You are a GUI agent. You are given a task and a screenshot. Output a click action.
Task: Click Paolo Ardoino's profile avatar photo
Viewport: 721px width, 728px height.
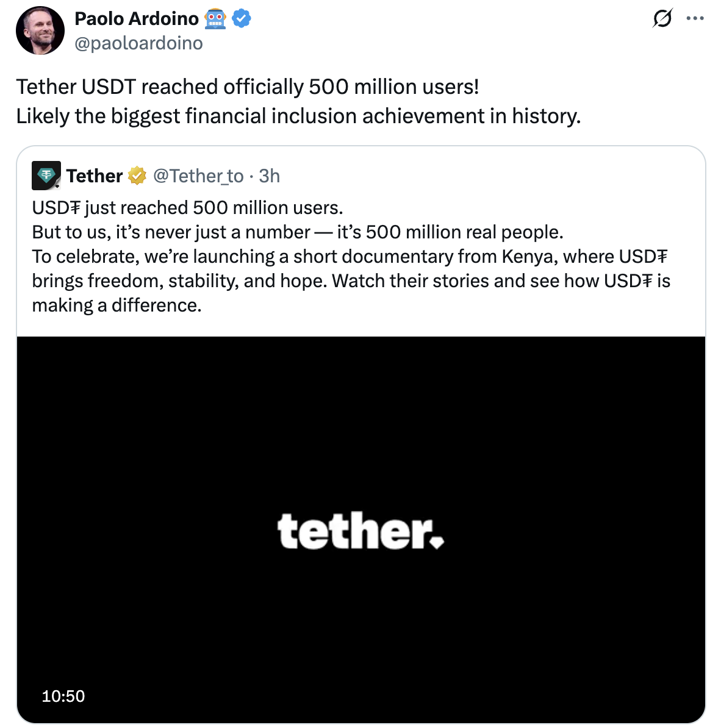coord(40,30)
